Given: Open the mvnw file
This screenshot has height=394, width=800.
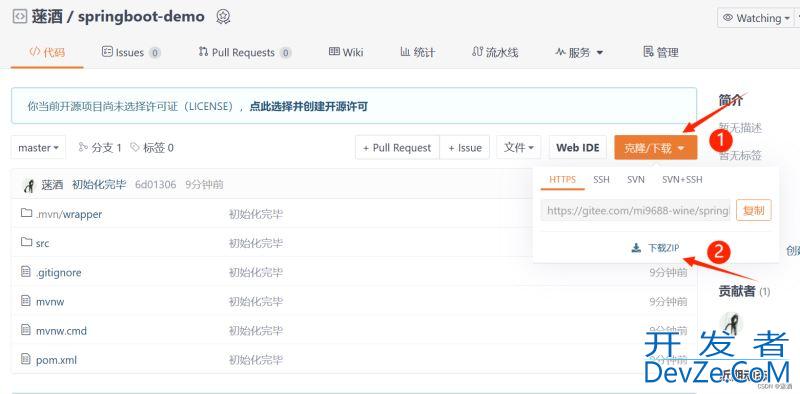Looking at the screenshot, I should coord(50,302).
